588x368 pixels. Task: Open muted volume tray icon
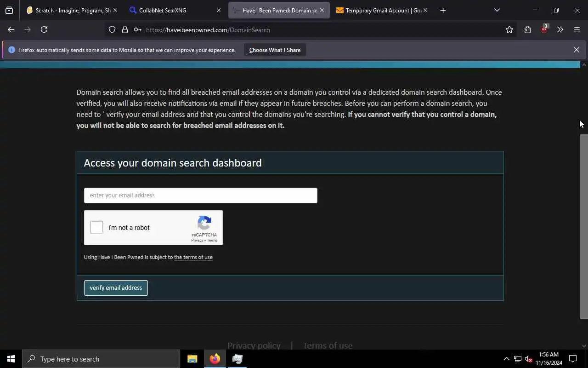click(529, 359)
